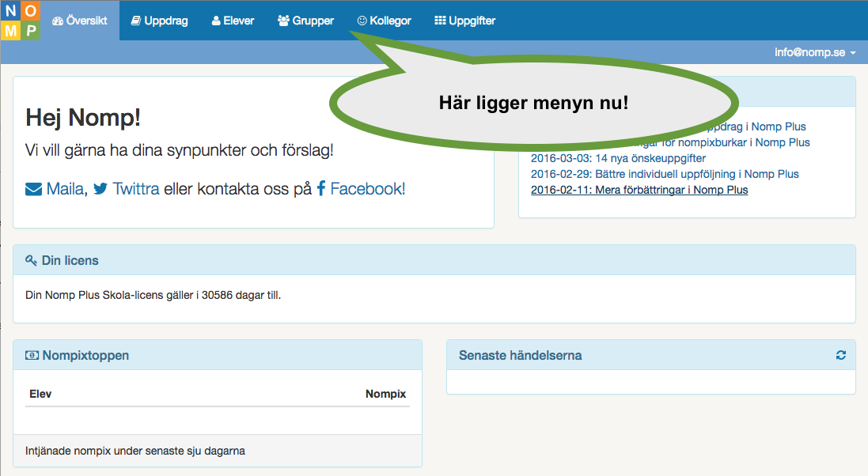Click the Senaste händelserna heading
The height and width of the screenshot is (476, 868).
pos(521,355)
